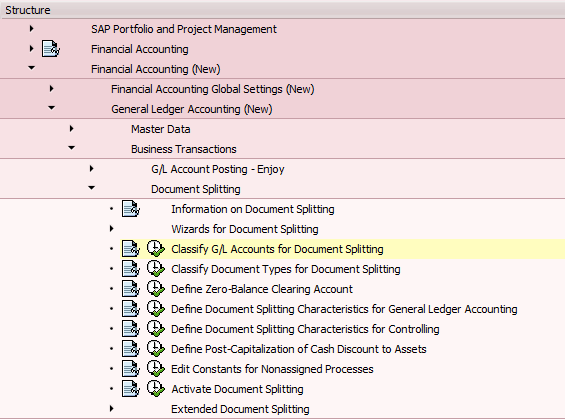
Task: Execute activity icon for Splitting Characteristics for Controlling
Action: point(156,329)
